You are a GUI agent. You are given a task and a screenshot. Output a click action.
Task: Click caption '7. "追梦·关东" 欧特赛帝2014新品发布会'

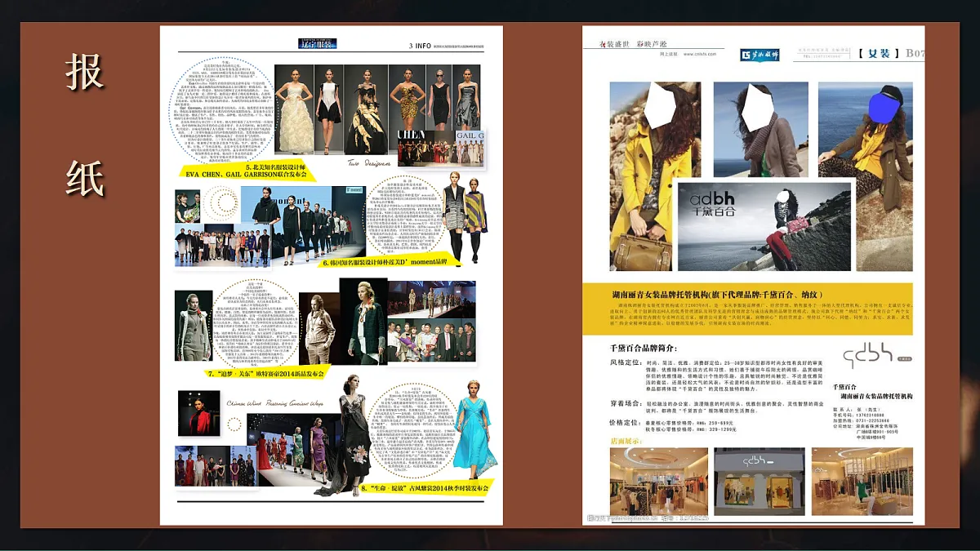(x=265, y=373)
